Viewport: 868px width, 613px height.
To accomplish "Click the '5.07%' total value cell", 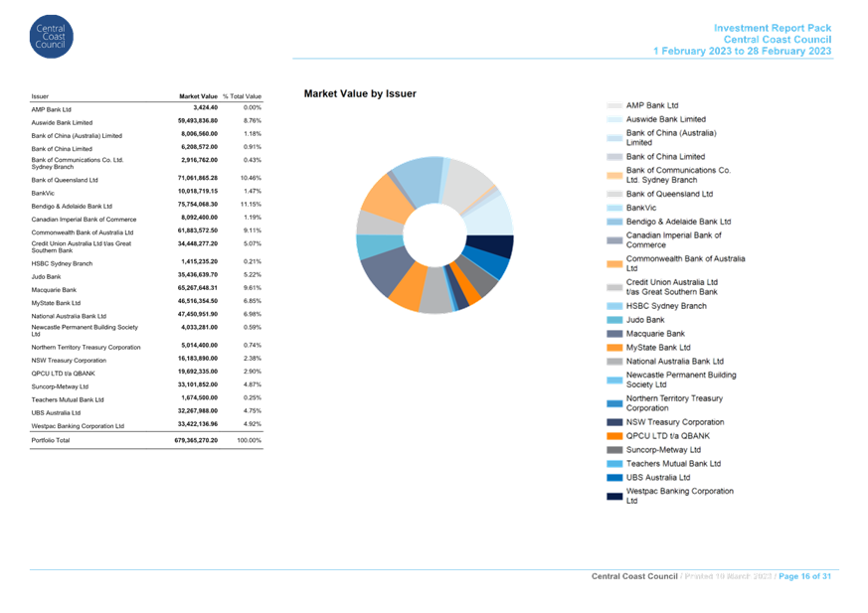I will (253, 243).
